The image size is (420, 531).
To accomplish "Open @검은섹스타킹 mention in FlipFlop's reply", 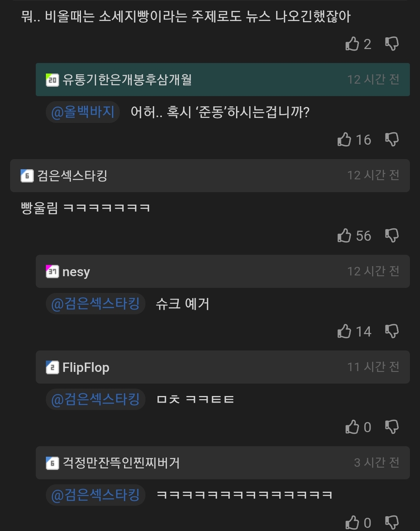I will point(96,399).
